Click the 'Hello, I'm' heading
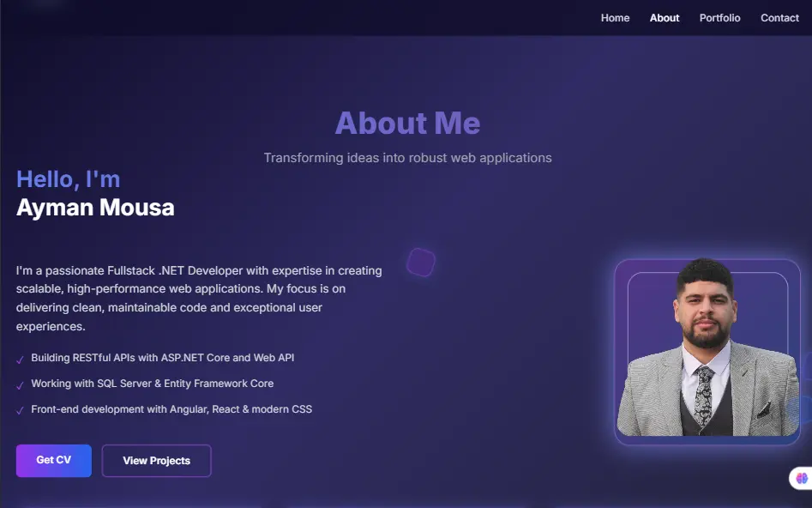Viewport: 812px width, 508px height. click(x=68, y=178)
